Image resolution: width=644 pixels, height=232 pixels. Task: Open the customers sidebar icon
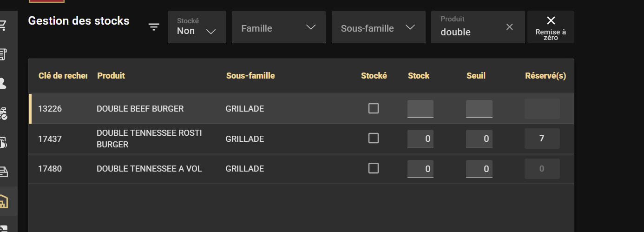click(x=4, y=84)
